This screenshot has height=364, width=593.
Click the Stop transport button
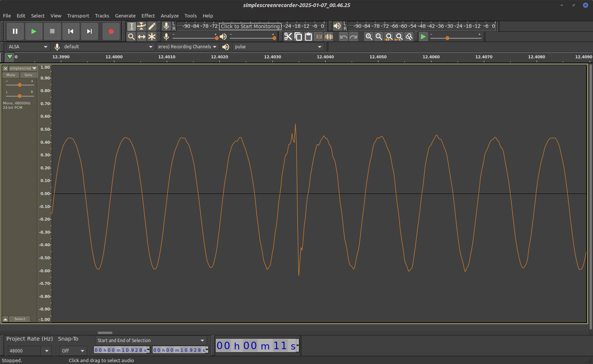(x=52, y=31)
